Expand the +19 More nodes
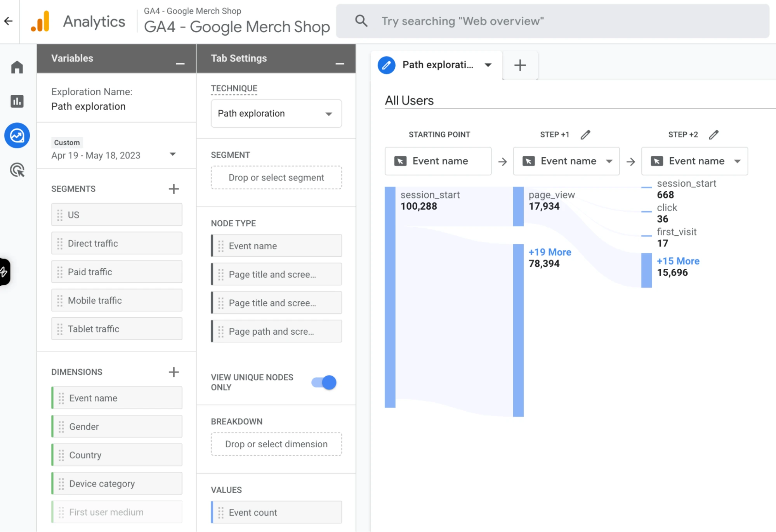776x532 pixels. [550, 252]
